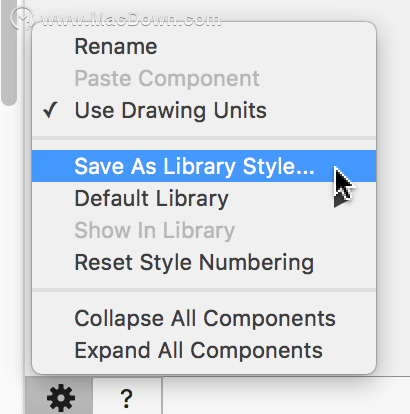410x414 pixels.
Task: Click the word Components in Expand All
Action: (x=256, y=351)
